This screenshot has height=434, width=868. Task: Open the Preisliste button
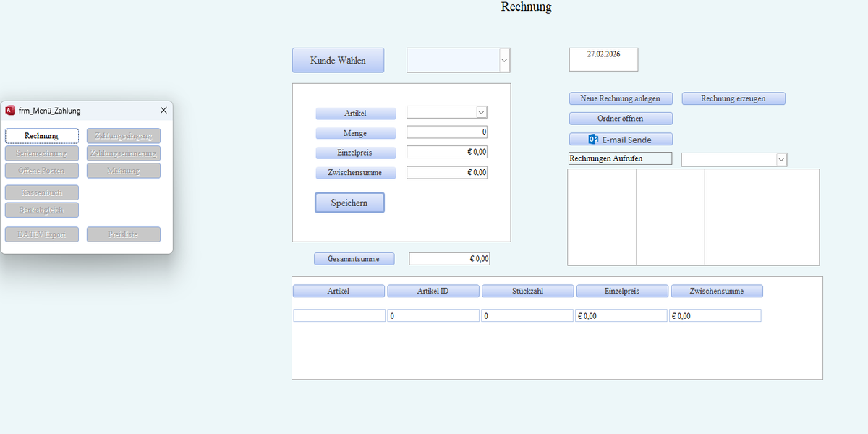(x=124, y=234)
